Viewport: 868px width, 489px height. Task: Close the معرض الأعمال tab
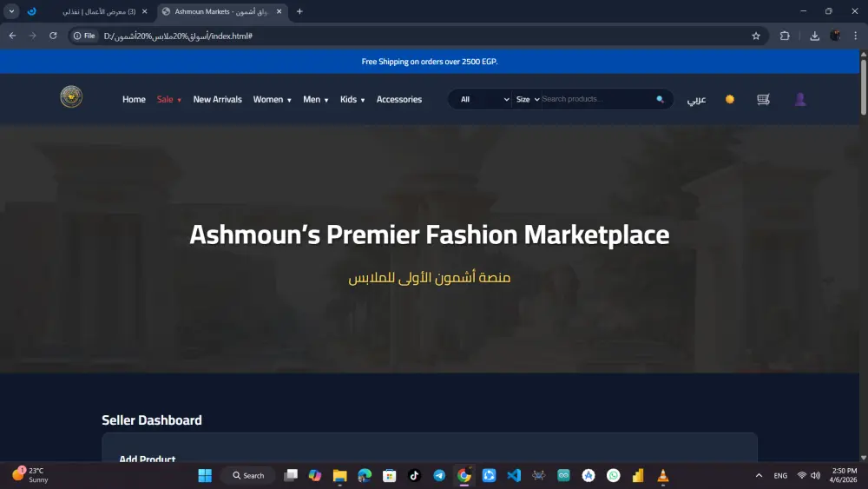(144, 11)
